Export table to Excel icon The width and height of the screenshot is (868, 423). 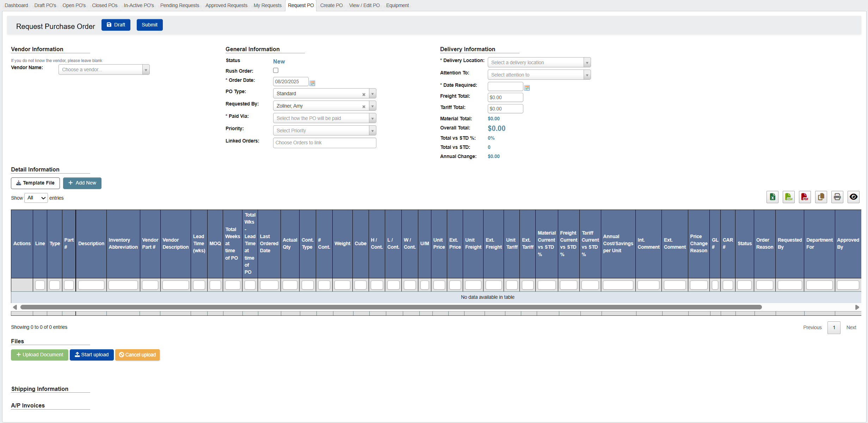coord(772,197)
